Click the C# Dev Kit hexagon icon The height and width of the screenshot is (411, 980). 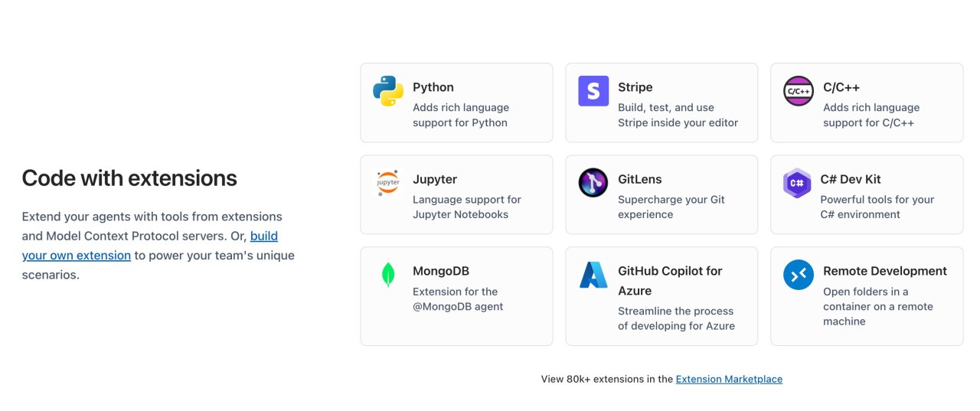(797, 183)
